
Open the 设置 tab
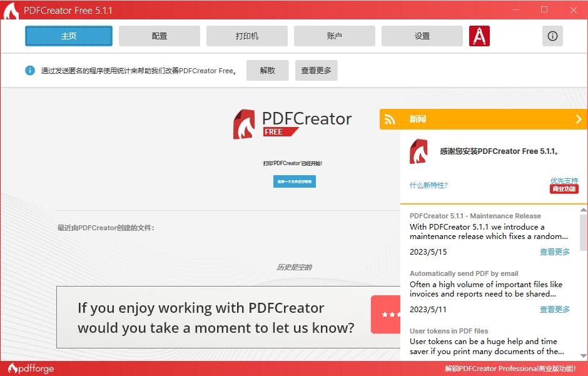422,36
